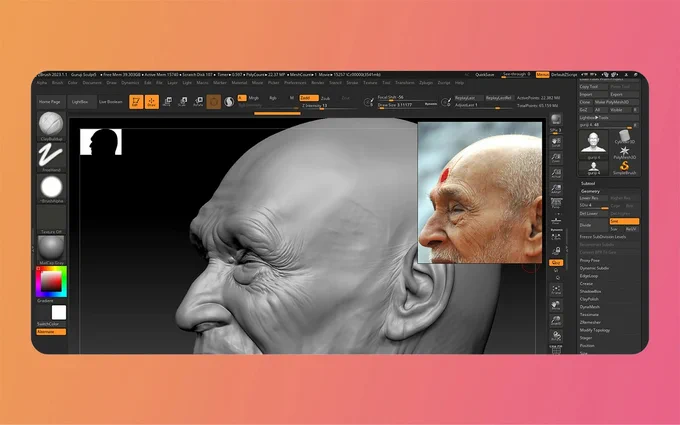680x425 pixels.
Task: Click the Divide button
Action: tap(593, 225)
